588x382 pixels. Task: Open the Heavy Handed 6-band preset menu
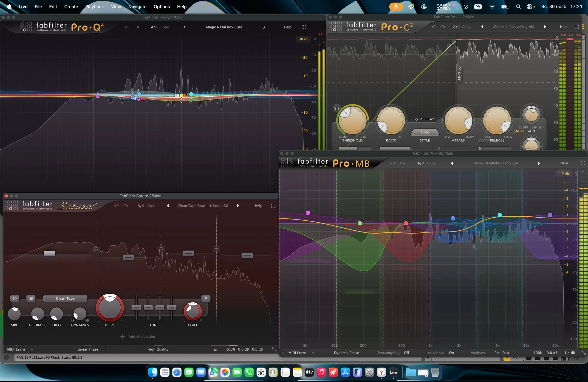(495, 163)
